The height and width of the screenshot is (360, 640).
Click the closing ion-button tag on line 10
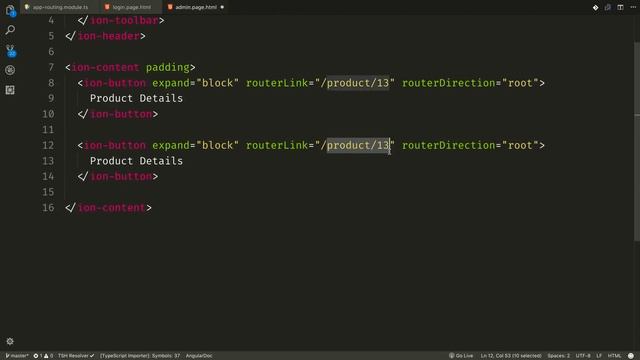pos(118,114)
